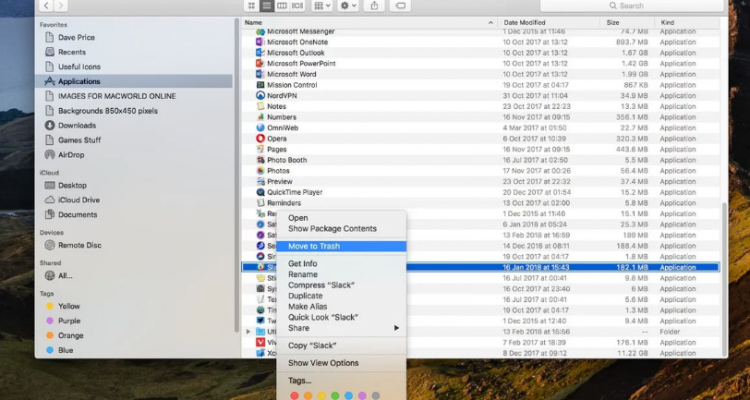
Task: Open AirDrop in the sidebar
Action: coord(71,155)
